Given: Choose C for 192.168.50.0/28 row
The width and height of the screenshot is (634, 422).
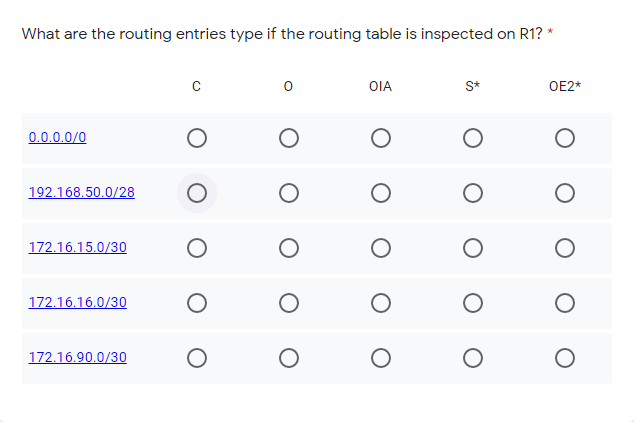Looking at the screenshot, I should 197,192.
